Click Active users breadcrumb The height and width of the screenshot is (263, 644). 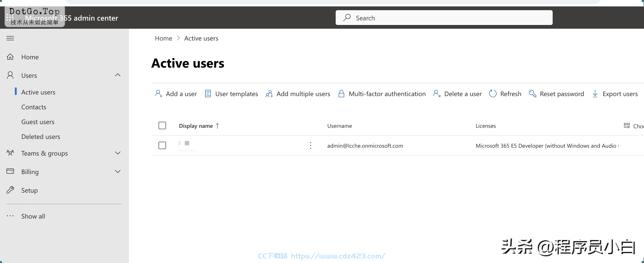201,38
